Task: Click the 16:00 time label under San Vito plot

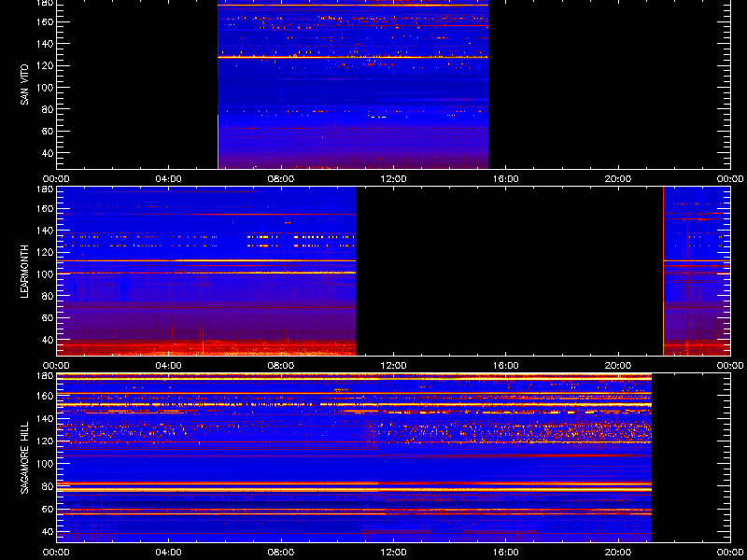Action: [505, 179]
